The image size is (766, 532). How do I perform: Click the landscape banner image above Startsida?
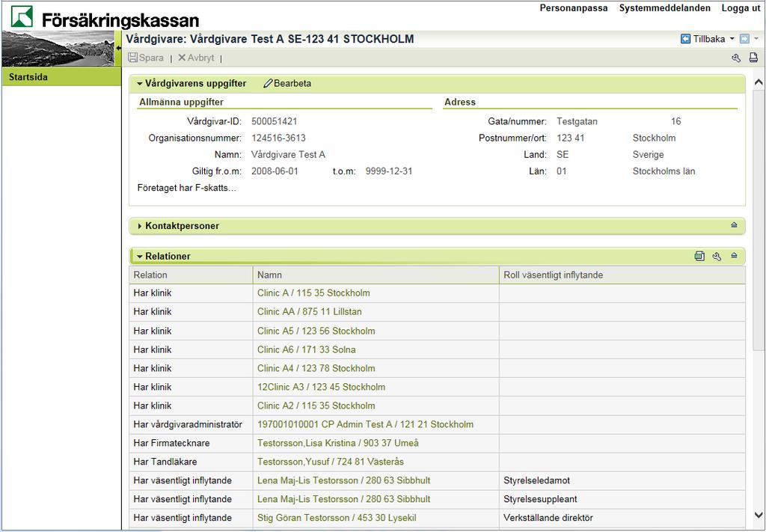coord(58,49)
